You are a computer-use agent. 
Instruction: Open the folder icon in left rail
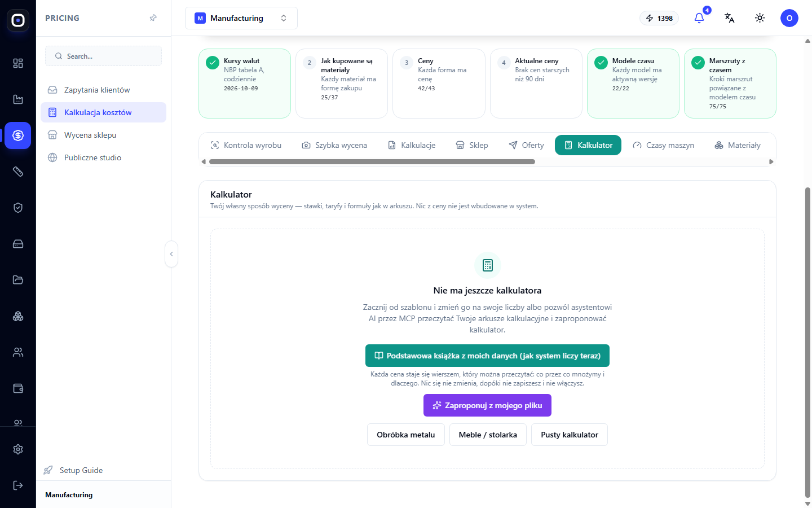click(18, 280)
